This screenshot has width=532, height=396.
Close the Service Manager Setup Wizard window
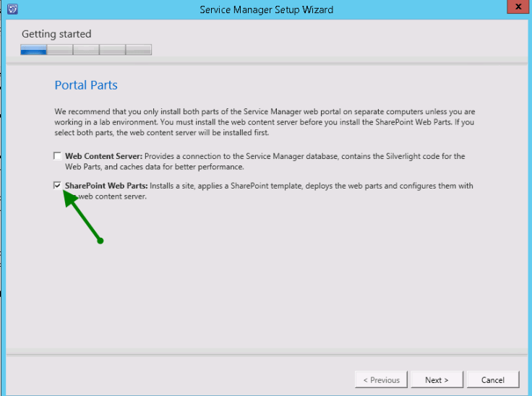[516, 9]
